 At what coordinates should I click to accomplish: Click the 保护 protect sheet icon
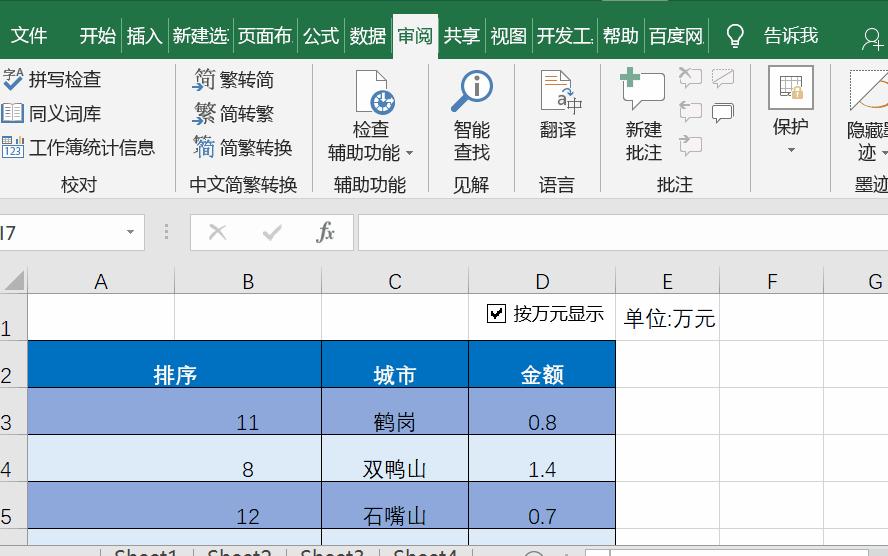click(791, 88)
